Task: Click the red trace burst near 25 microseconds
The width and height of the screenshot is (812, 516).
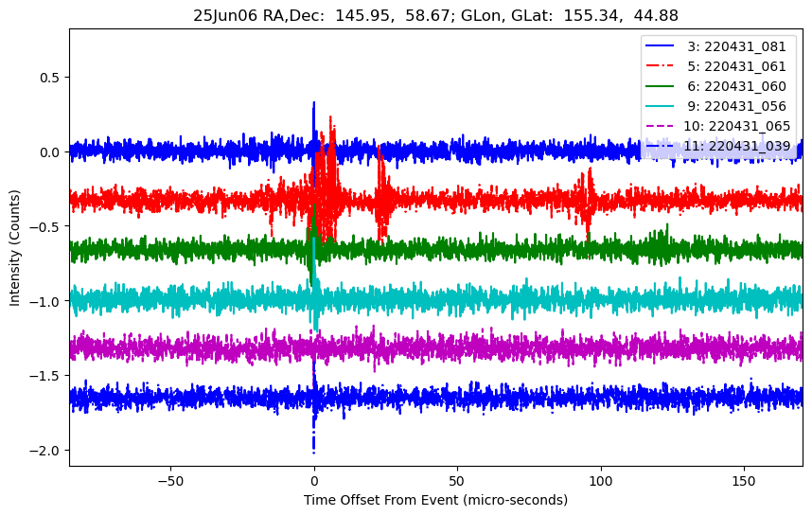Action: (x=383, y=194)
